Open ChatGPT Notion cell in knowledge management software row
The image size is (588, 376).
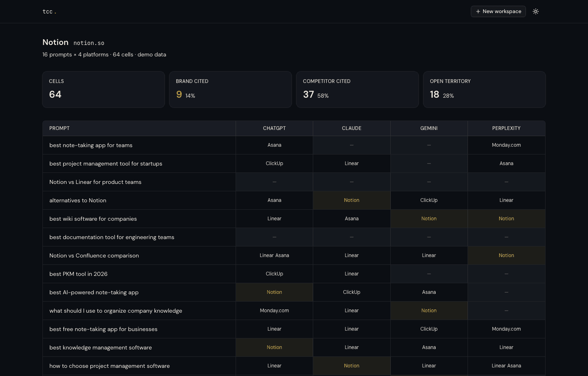click(x=274, y=347)
